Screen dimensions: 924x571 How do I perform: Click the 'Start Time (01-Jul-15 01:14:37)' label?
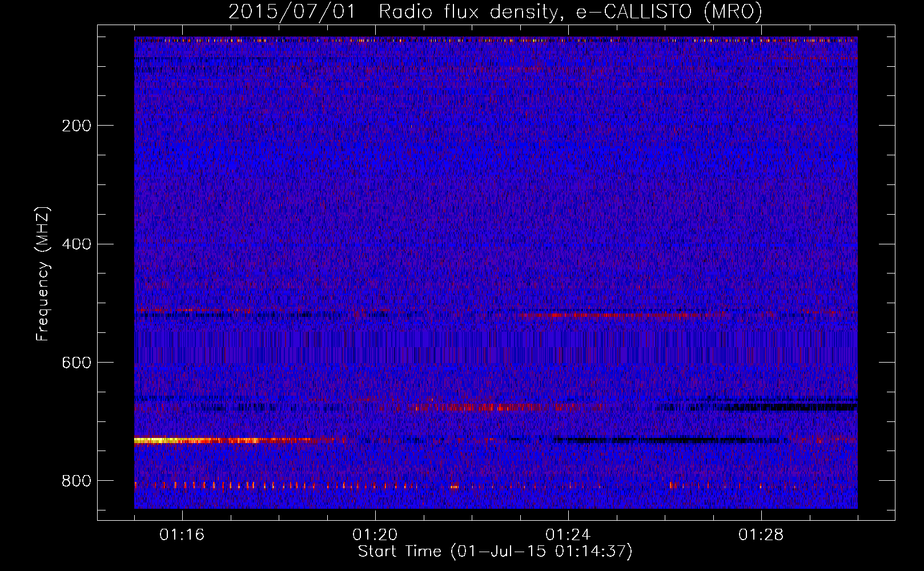click(495, 552)
